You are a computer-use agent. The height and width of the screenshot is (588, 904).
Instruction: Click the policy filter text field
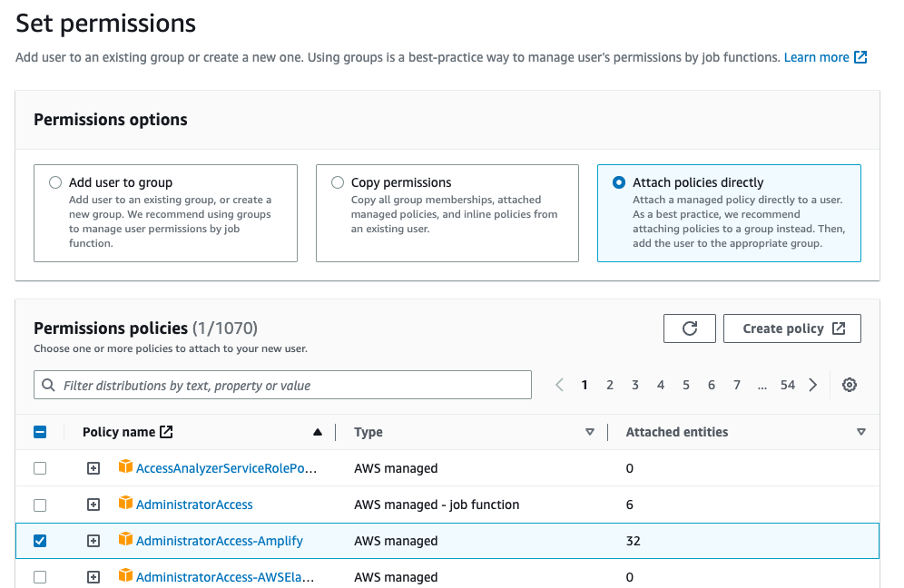click(x=282, y=385)
